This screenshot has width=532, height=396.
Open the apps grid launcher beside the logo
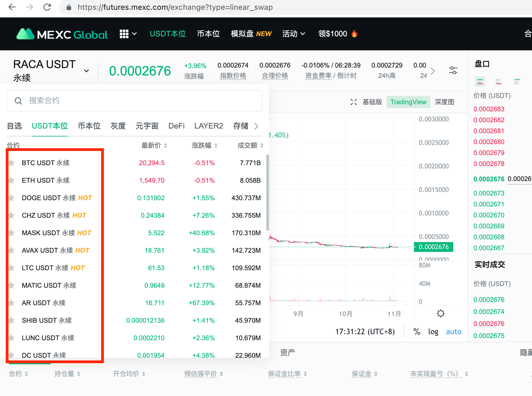pos(125,33)
